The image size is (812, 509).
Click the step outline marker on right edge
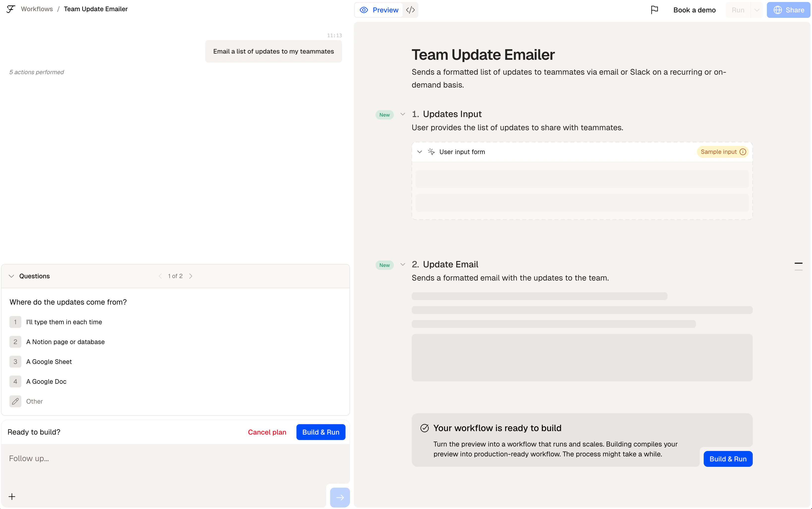(x=798, y=263)
